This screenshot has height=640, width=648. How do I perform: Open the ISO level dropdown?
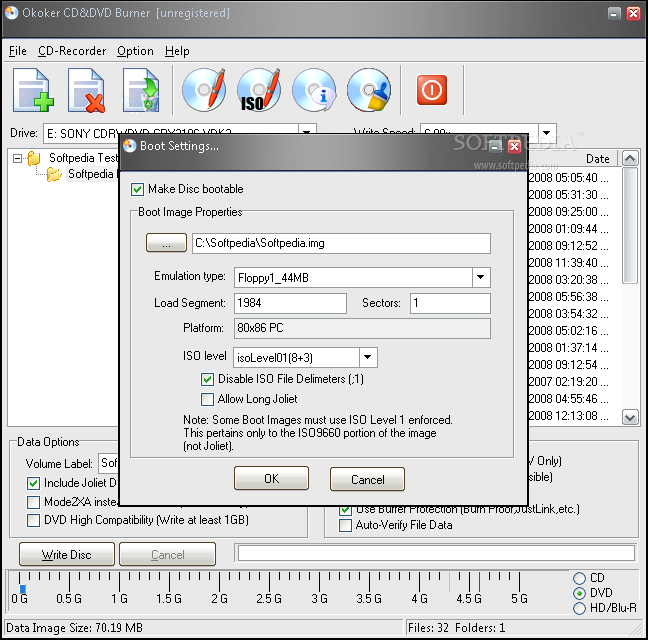pos(368,357)
